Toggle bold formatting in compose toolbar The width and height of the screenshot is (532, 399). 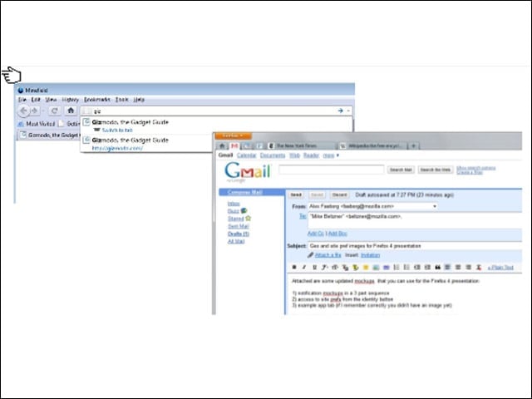coord(294,268)
